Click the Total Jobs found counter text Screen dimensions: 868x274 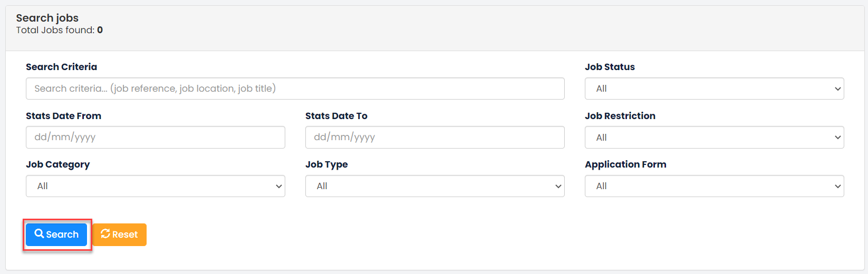(59, 30)
